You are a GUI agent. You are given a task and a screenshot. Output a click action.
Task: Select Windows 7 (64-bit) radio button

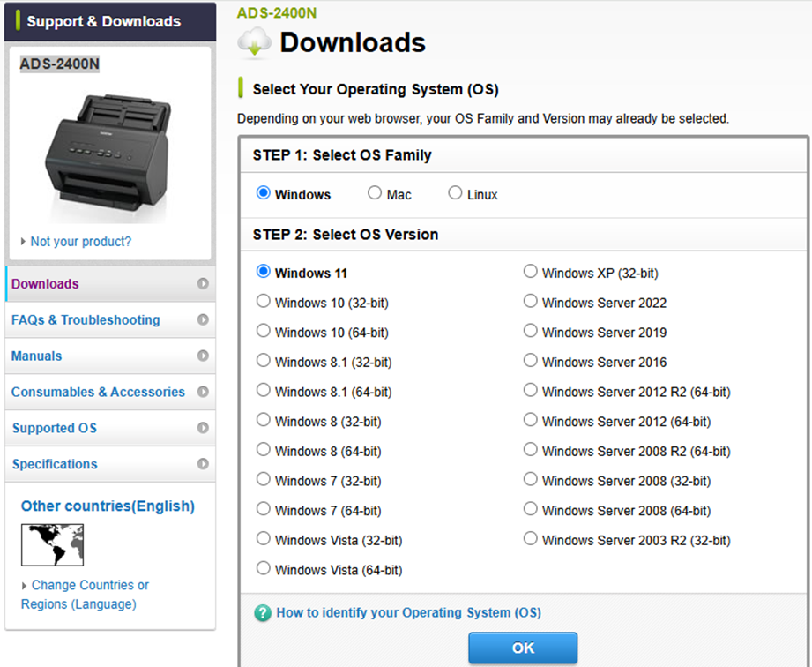tap(263, 508)
